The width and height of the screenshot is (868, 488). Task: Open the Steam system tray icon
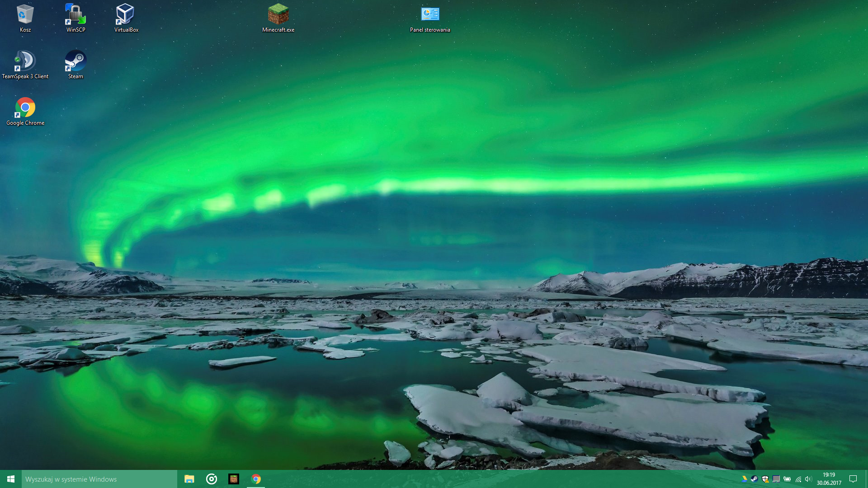755,479
